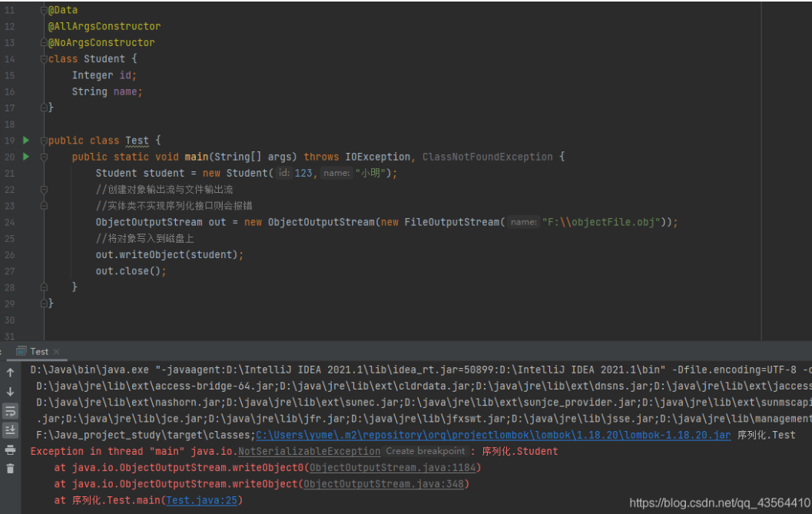This screenshot has width=812, height=514.
Task: Click the Test class name on line 19
Action: tap(137, 141)
